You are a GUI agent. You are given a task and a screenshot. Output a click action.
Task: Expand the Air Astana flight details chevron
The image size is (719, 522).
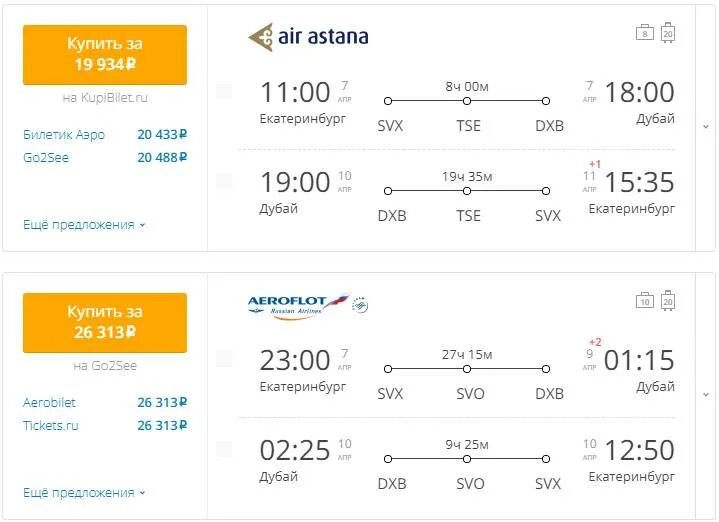pyautogui.click(x=706, y=127)
